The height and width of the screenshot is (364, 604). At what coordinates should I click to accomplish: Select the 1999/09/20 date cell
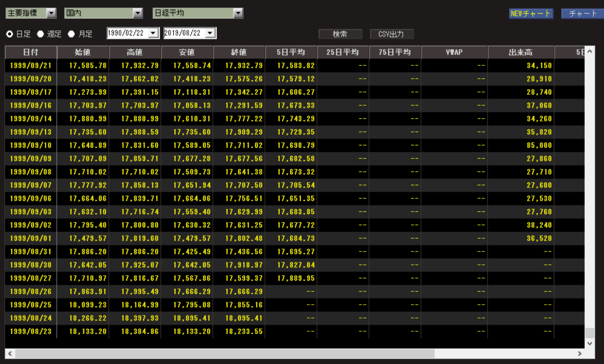point(31,79)
